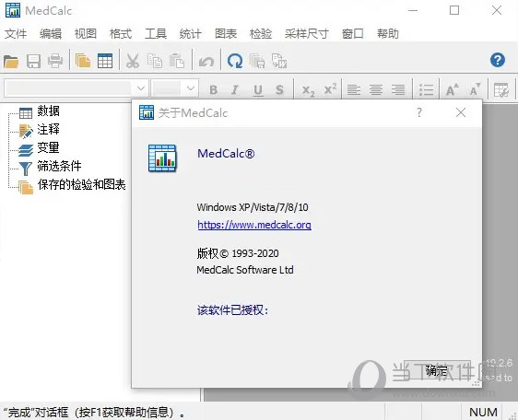The image size is (518, 420).
Task: Open the spreadsheet data grid icon
Action: click(105, 61)
